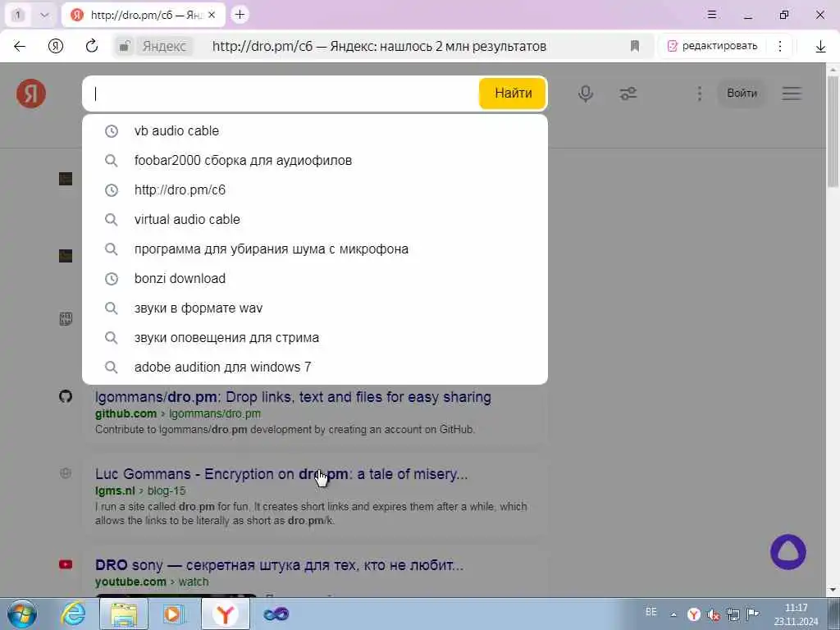Choose suggestion звуки в формате wav

pos(315,308)
